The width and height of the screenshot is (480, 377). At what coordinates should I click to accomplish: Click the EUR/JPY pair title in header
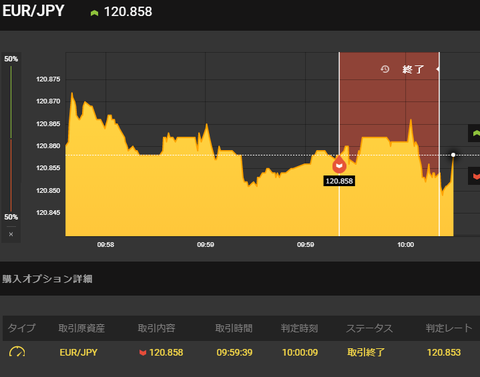click(33, 11)
